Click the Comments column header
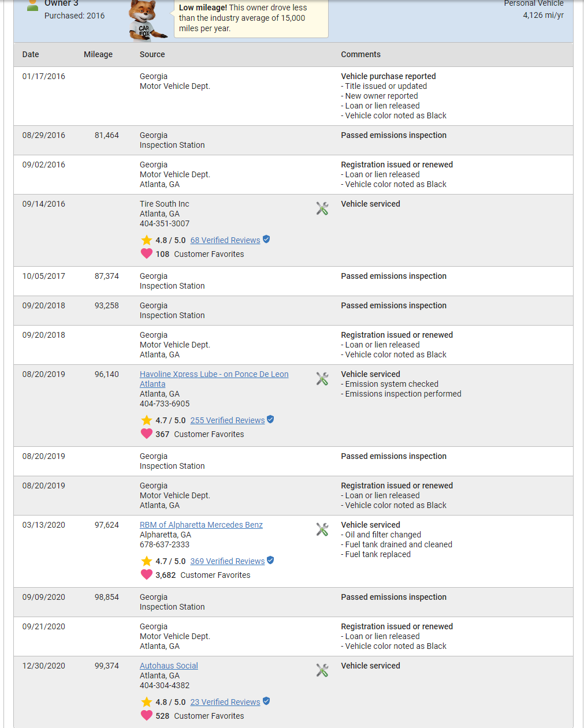The image size is (584, 728). 361,54
